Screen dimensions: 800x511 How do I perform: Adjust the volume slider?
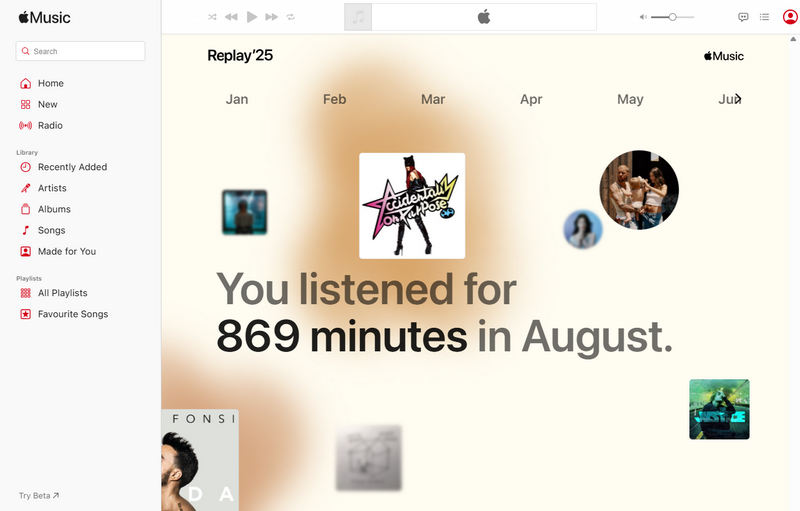[672, 17]
